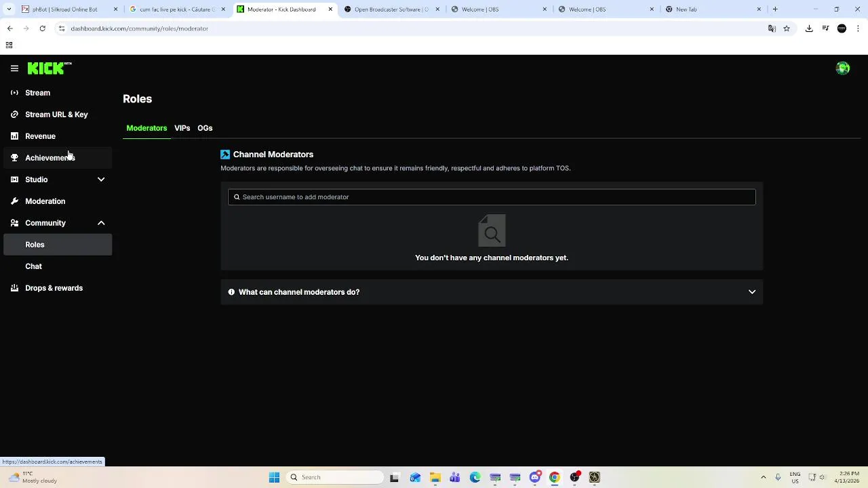Open Discord from the taskbar
The width and height of the screenshot is (868, 488).
(535, 477)
